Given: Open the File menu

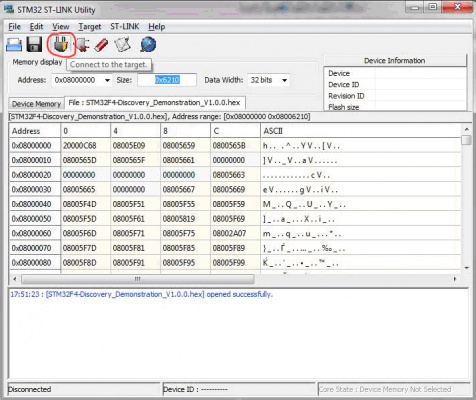Looking at the screenshot, I should 14,27.
